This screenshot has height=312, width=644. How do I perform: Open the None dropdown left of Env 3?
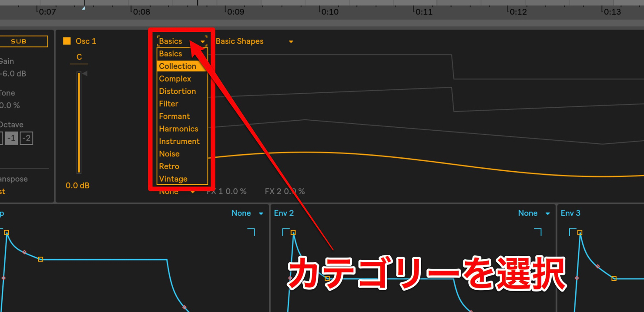pos(534,213)
